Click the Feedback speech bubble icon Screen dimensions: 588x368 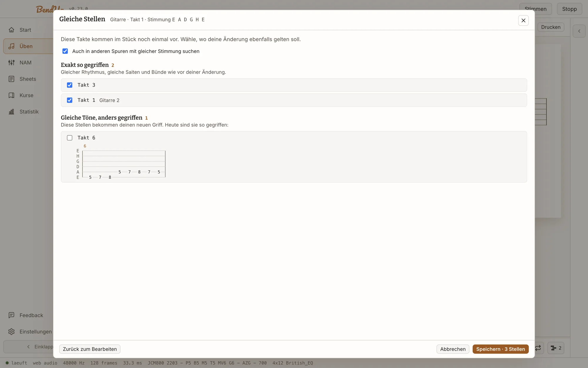click(11, 315)
